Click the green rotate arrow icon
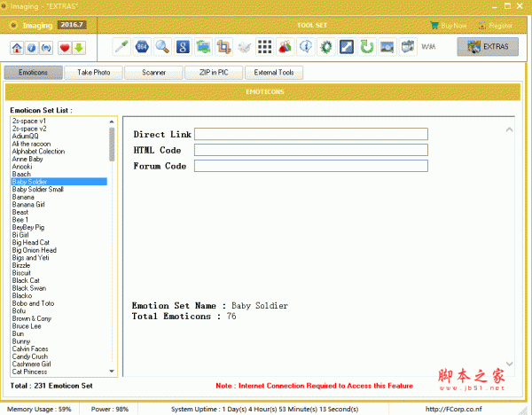This screenshot has height=415, width=532. click(367, 46)
